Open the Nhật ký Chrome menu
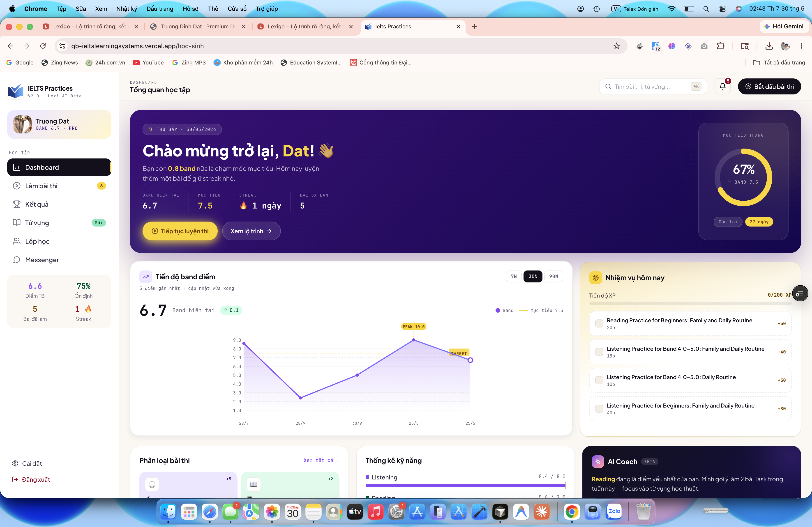Viewport: 812px width, 527px height. click(x=127, y=9)
